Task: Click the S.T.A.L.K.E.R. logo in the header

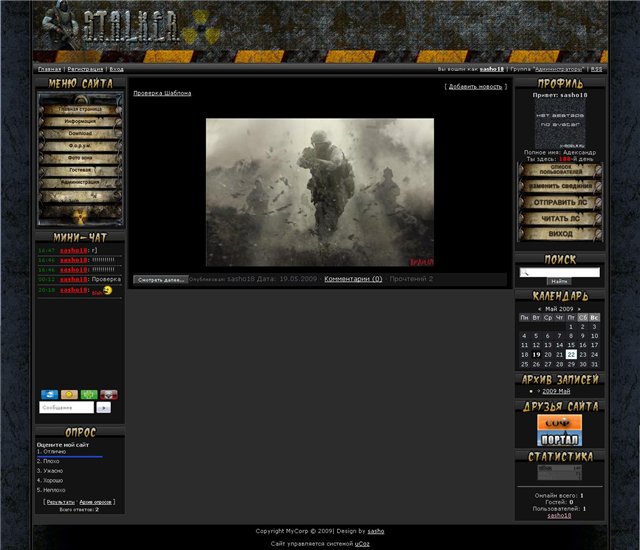Action: click(x=131, y=27)
